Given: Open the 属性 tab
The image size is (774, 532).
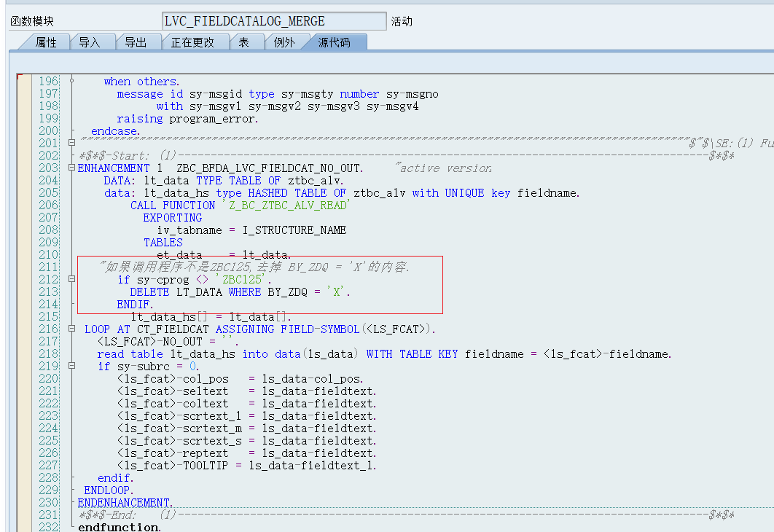Looking at the screenshot, I should point(46,42).
